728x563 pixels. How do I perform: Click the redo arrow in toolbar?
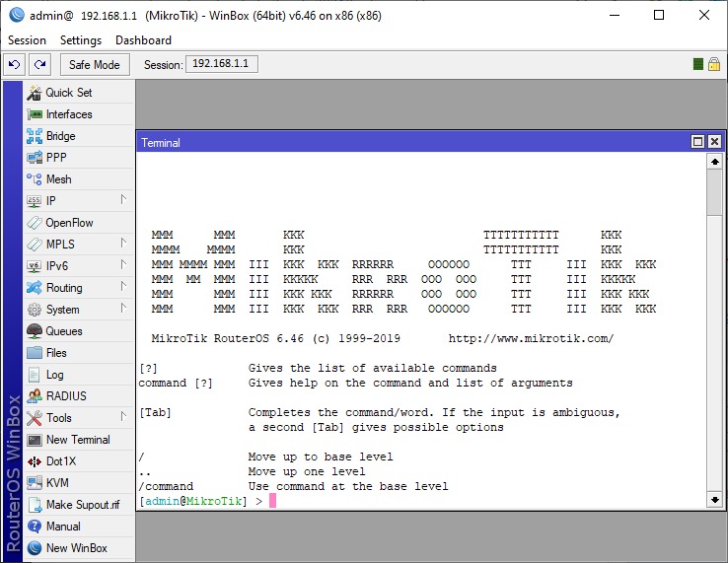tap(39, 65)
